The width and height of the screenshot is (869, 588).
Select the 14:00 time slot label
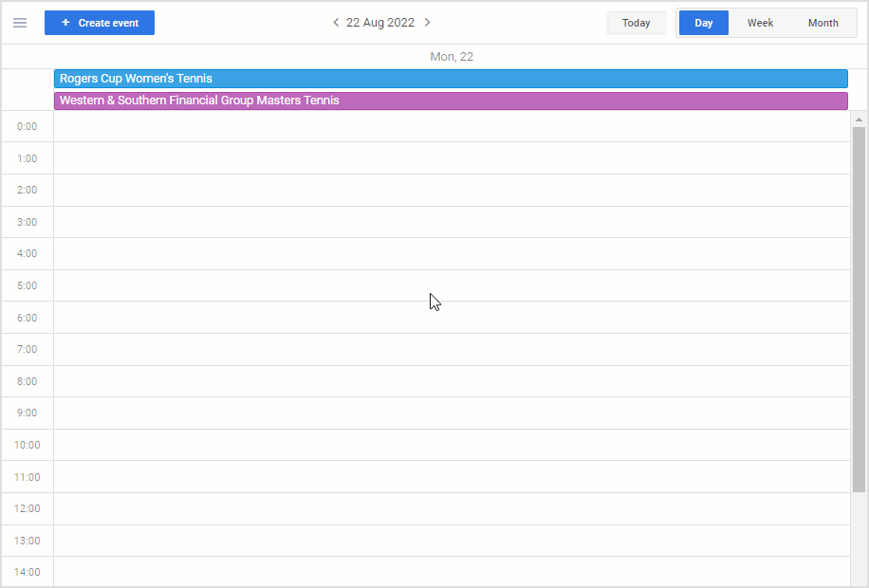27,573
